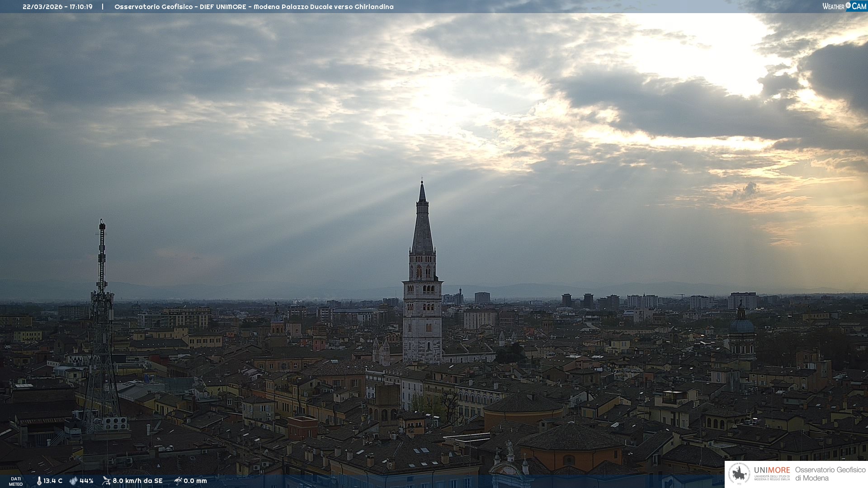Click the blue CAM logo badge
This screenshot has height=488, width=868.
(x=859, y=6)
